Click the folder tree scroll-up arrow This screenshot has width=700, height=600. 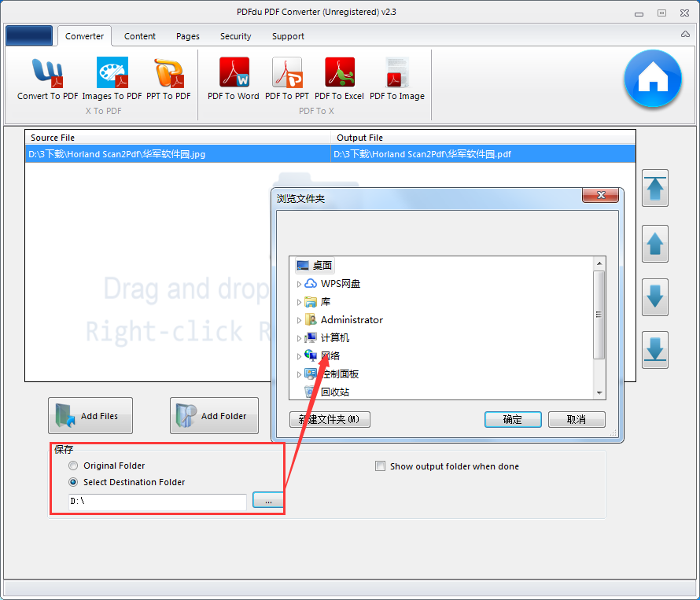(599, 263)
